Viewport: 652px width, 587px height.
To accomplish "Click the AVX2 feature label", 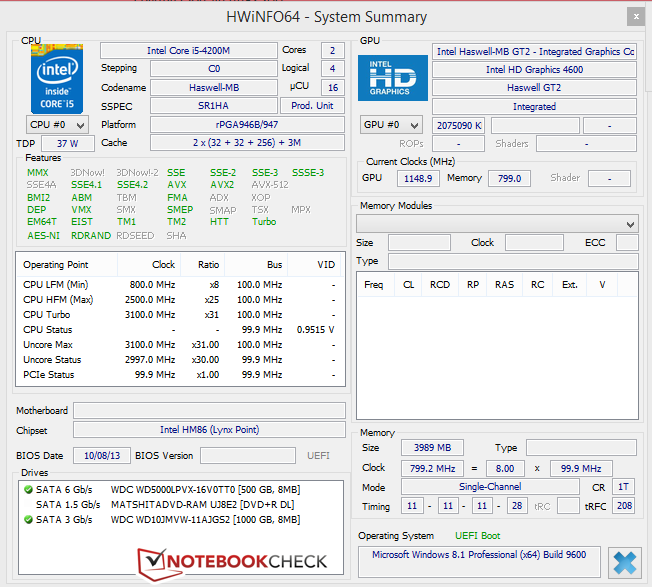I will (222, 185).
